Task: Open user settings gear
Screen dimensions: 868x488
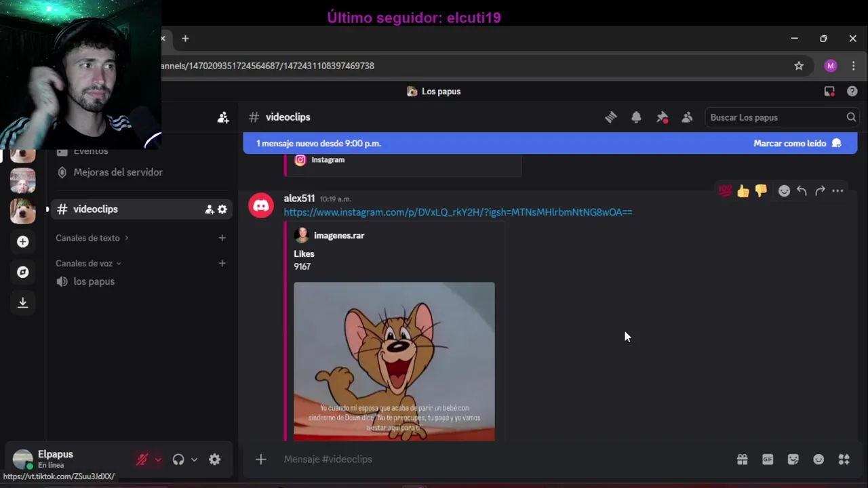Action: [x=214, y=460]
